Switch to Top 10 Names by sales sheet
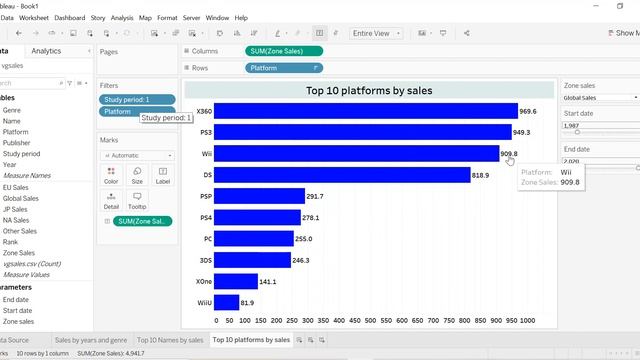 point(170,340)
